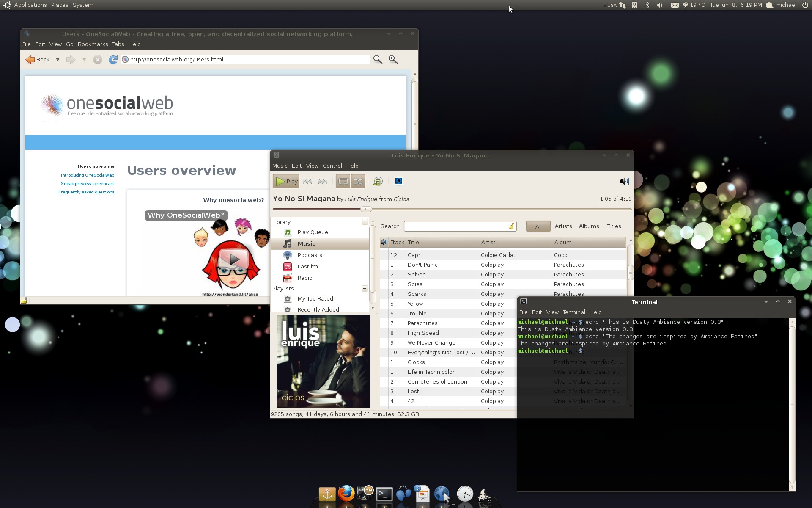
Task: Open the Applications menu in top panel
Action: [30, 5]
